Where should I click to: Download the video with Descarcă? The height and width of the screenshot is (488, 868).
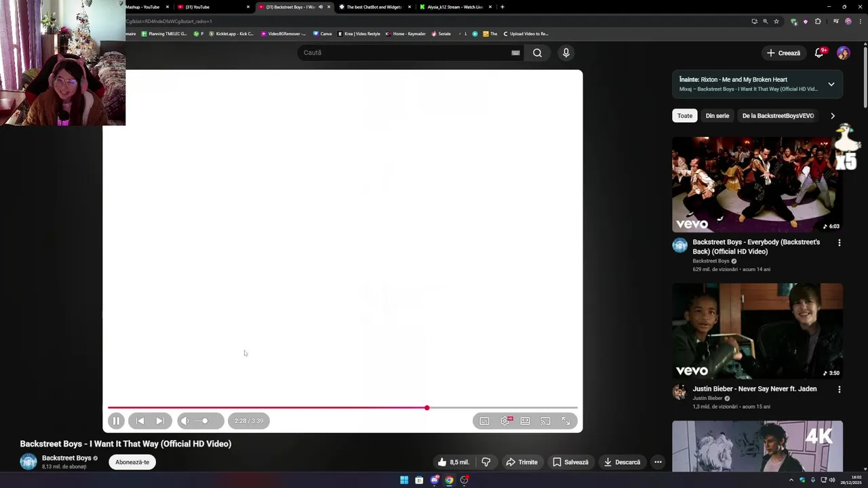click(622, 462)
